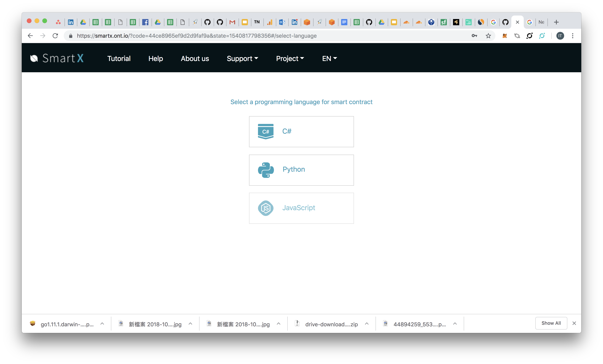Click the C# language icon
Image resolution: width=603 pixels, height=364 pixels.
[266, 131]
